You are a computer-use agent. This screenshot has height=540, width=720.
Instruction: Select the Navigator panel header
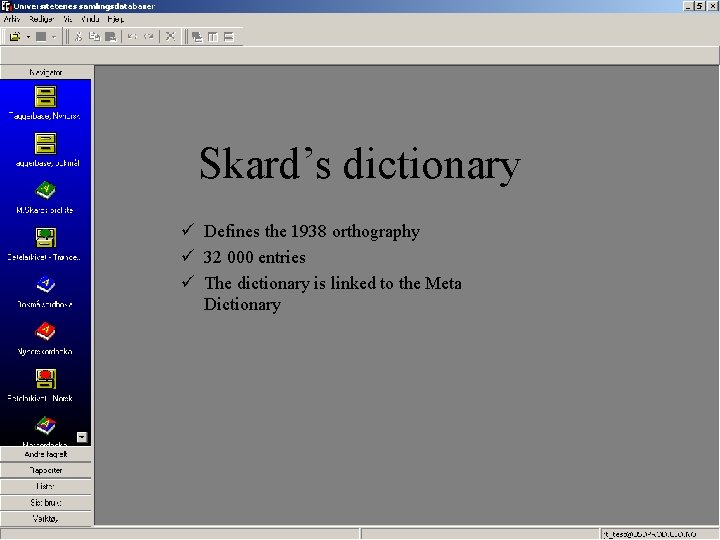(46, 72)
